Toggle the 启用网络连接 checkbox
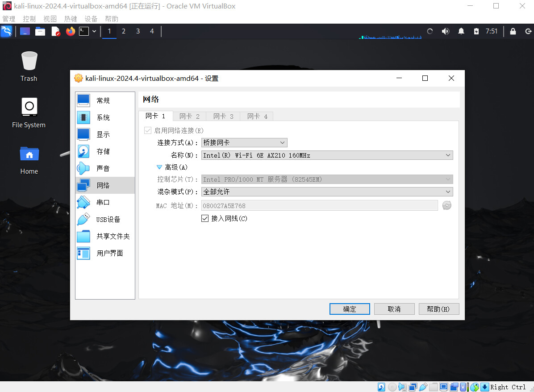This screenshot has height=392, width=534. coord(148,130)
